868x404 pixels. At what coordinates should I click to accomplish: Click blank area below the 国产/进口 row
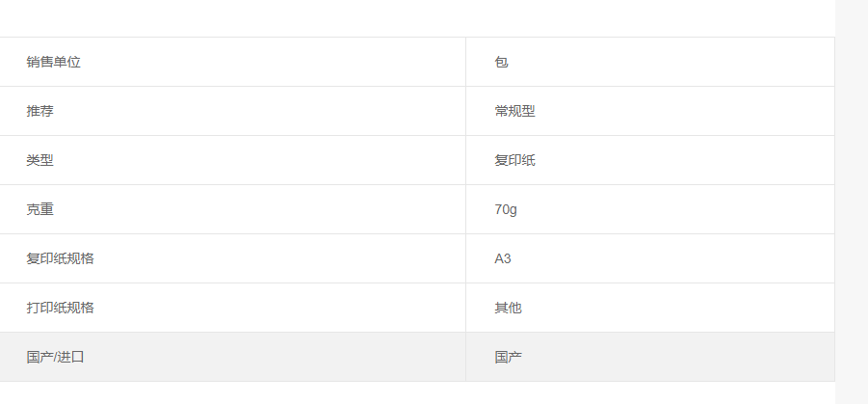(x=415, y=393)
